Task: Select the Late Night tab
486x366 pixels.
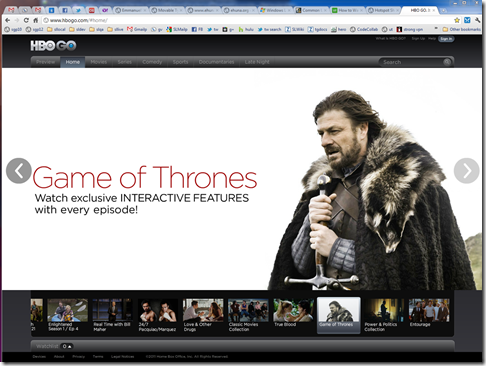Action: 257,62
